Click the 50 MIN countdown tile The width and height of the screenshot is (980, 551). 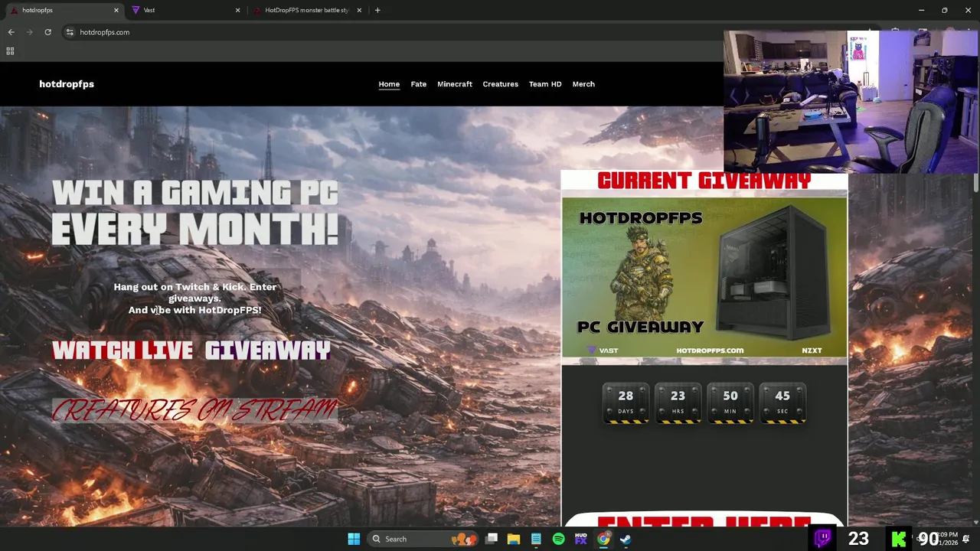tap(730, 403)
